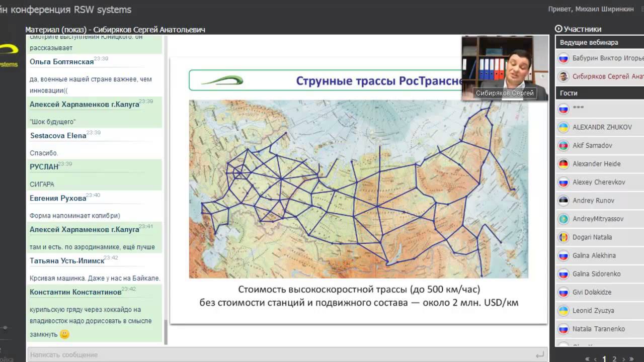Screen dimensions: 644x362
Task: Click the Струнные трассы slide title
Action: (379, 81)
